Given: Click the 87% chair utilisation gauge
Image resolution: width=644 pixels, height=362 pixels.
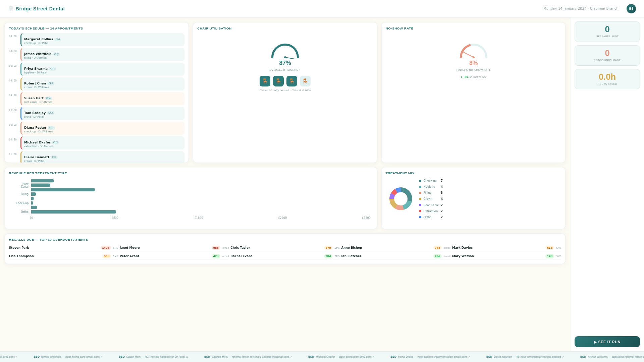Looking at the screenshot, I should (285, 51).
